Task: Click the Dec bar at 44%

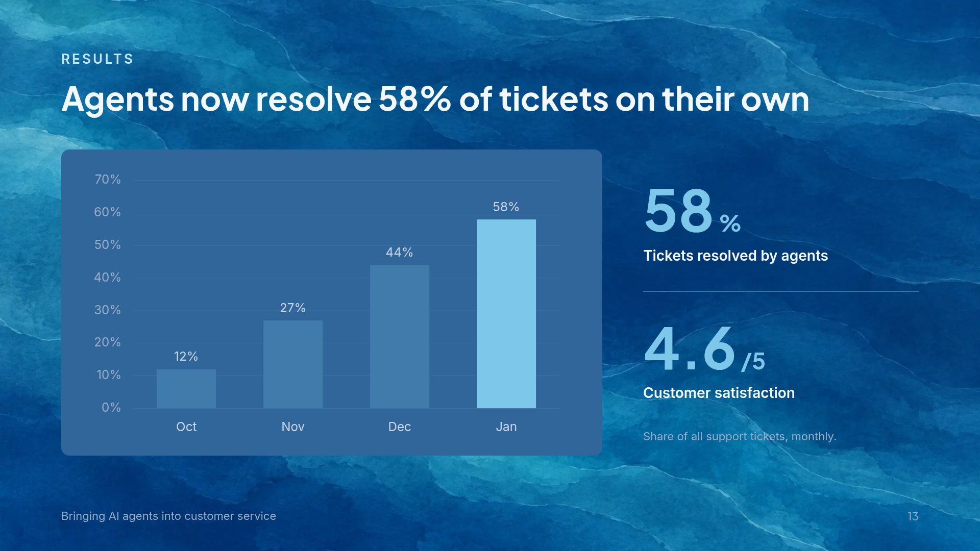Action: [x=400, y=337]
